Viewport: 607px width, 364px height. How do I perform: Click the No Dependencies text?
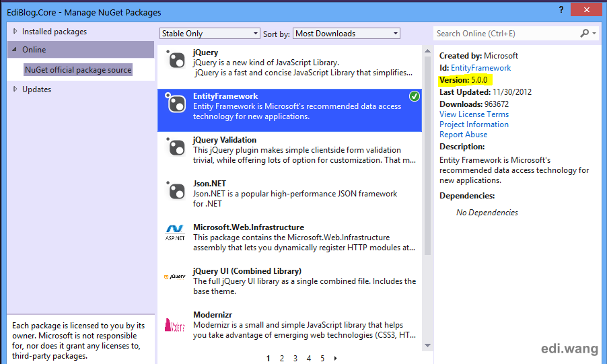tap(487, 213)
